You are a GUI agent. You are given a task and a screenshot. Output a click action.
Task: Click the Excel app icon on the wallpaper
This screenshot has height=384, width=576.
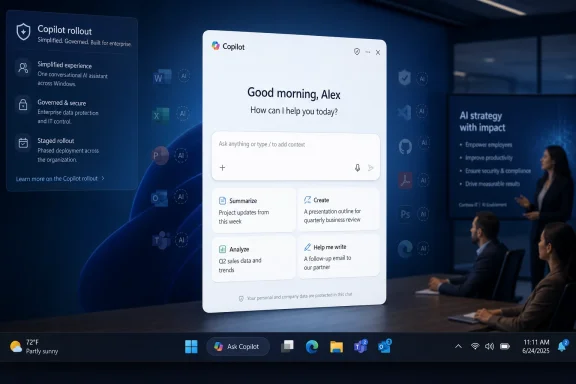pos(161,115)
